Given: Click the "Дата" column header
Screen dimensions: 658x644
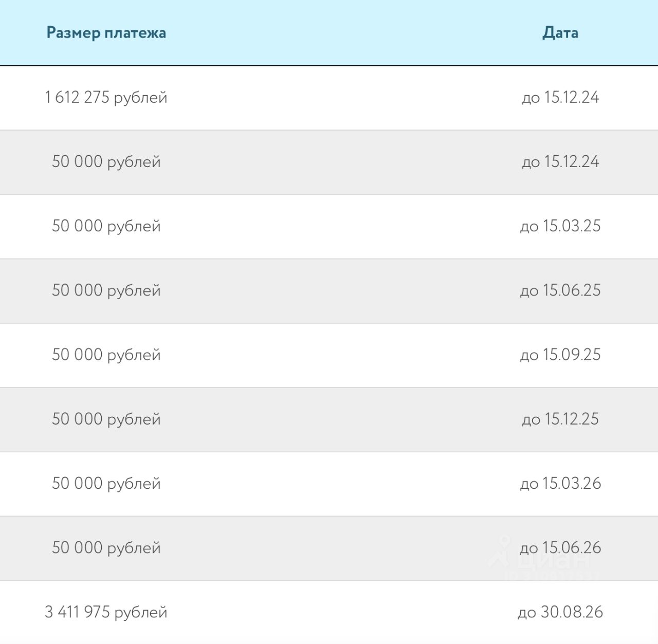Looking at the screenshot, I should pyautogui.click(x=560, y=33).
